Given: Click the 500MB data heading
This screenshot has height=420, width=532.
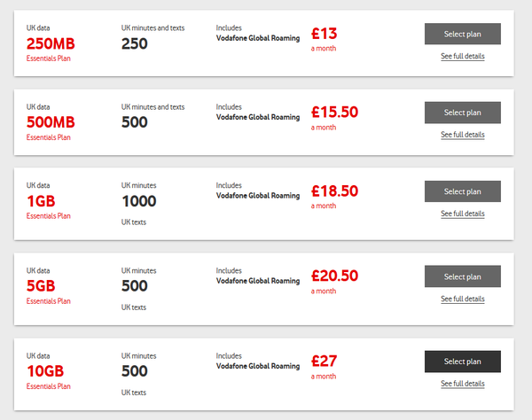Looking at the screenshot, I should (51, 122).
